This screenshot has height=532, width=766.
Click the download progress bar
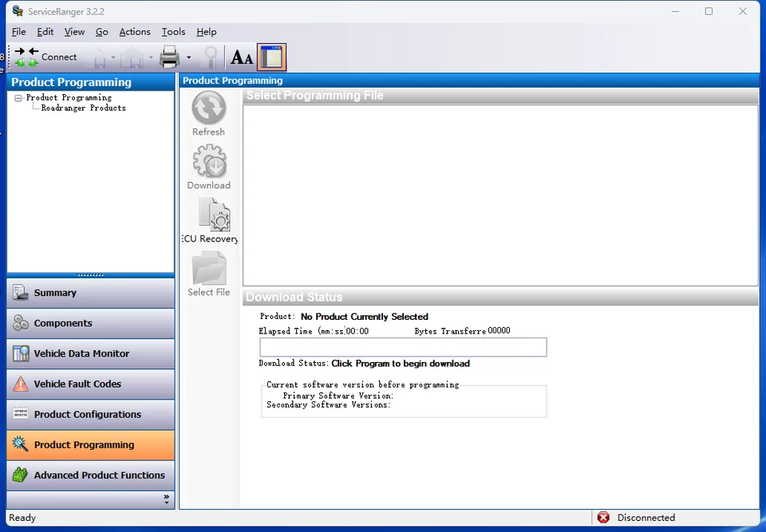(403, 347)
